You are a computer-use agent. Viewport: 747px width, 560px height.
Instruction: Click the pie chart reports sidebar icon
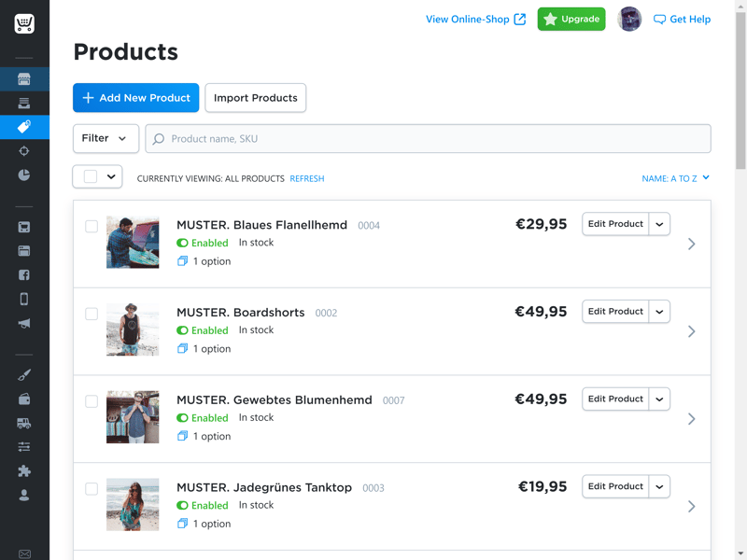pyautogui.click(x=24, y=175)
